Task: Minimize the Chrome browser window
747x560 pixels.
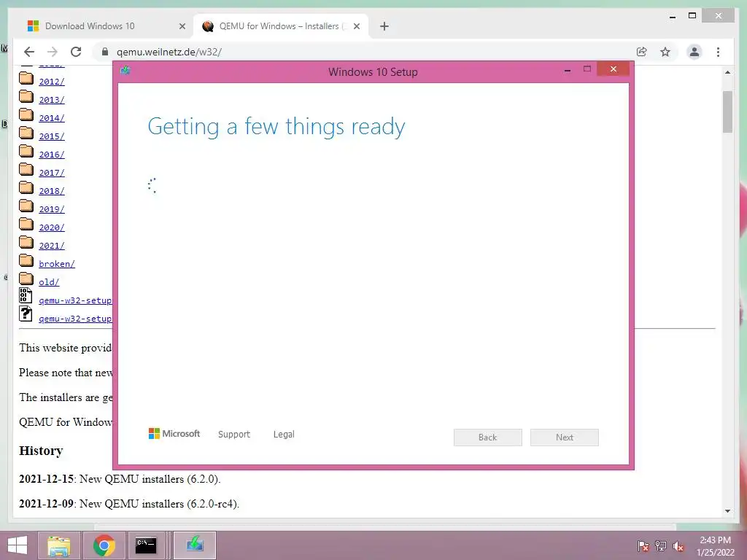Action: pyautogui.click(x=672, y=17)
